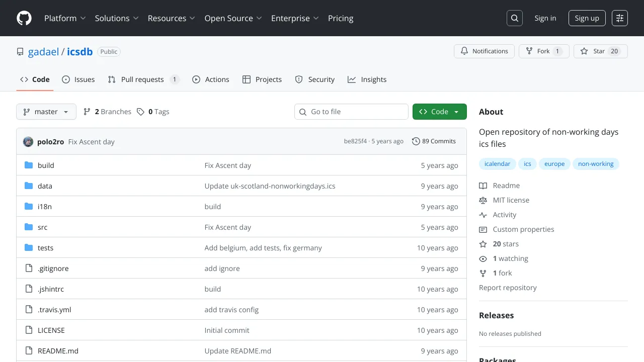Image resolution: width=644 pixels, height=362 pixels.
Task: Open Custom properties link
Action: click(517, 229)
